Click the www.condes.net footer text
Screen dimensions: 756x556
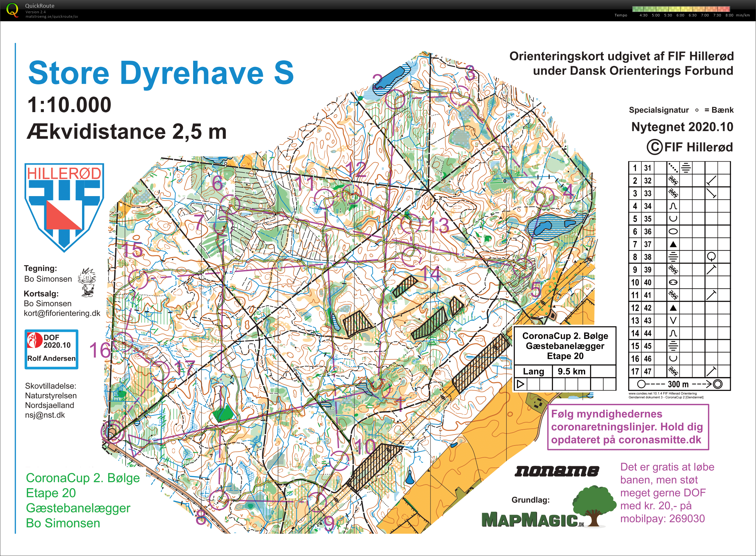662,393
